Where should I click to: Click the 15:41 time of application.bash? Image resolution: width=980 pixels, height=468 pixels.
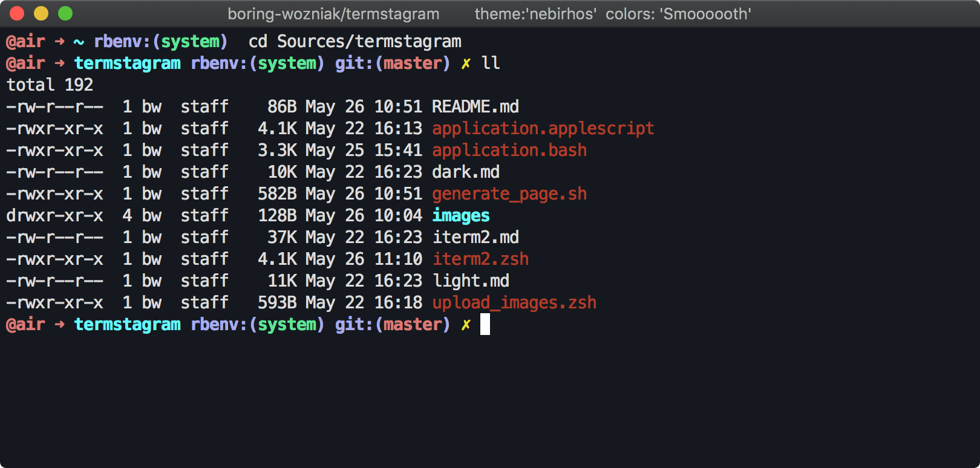[398, 151]
